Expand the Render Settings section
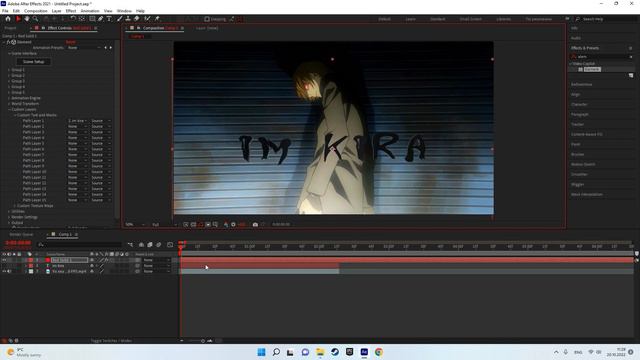The image size is (640, 360). (9, 218)
